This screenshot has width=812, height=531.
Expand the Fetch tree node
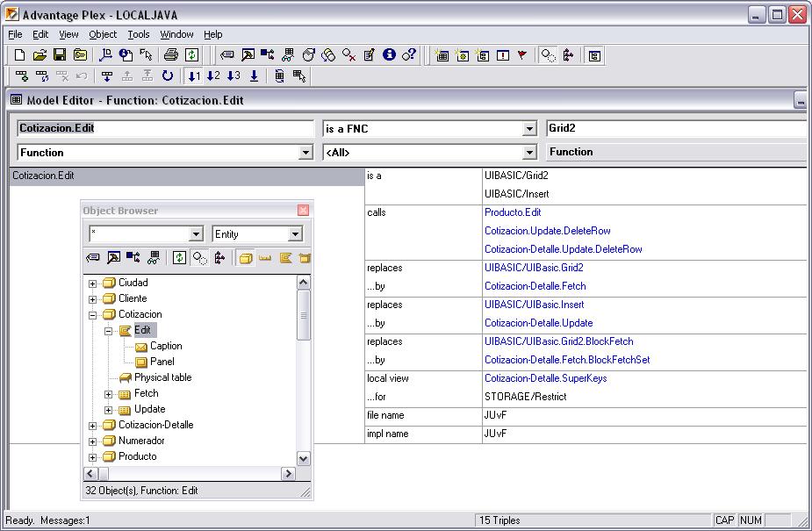click(108, 394)
